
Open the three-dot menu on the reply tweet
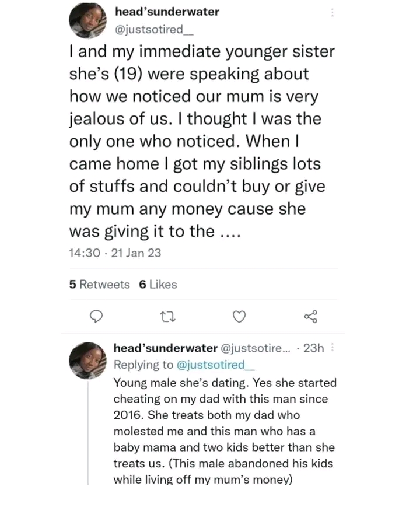(332, 348)
